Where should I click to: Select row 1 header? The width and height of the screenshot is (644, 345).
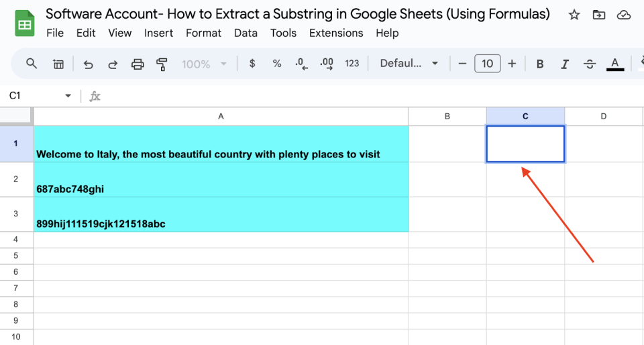point(16,143)
